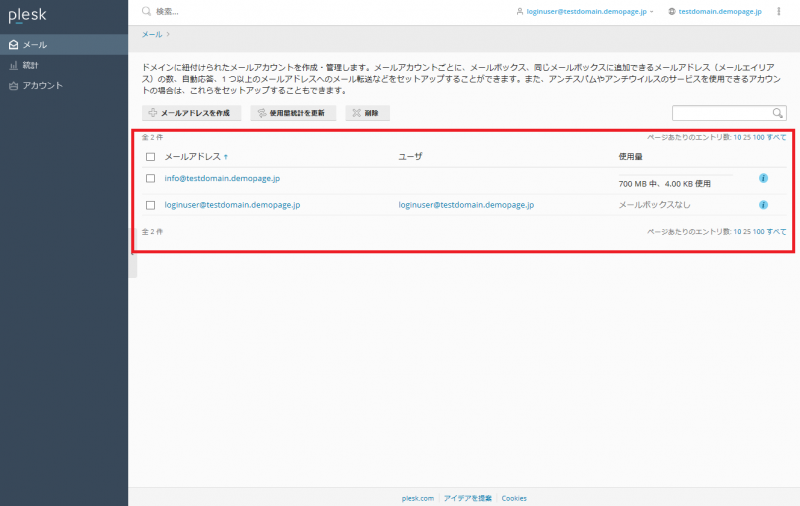Click the magnifier icon in top search bar
The width and height of the screenshot is (800, 506).
click(x=147, y=11)
